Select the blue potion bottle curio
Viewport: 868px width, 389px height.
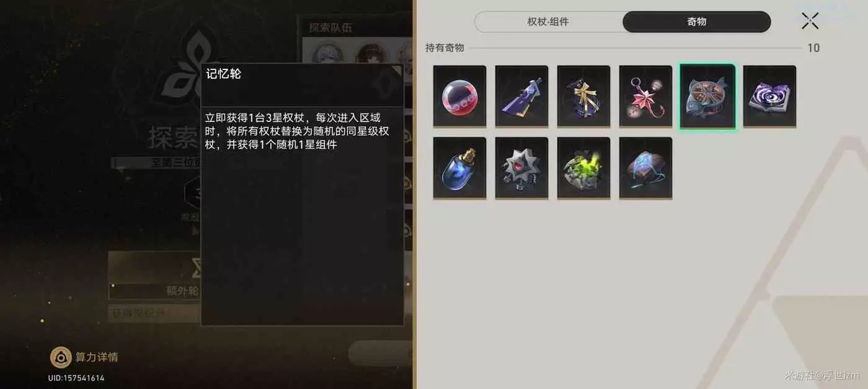tap(459, 168)
